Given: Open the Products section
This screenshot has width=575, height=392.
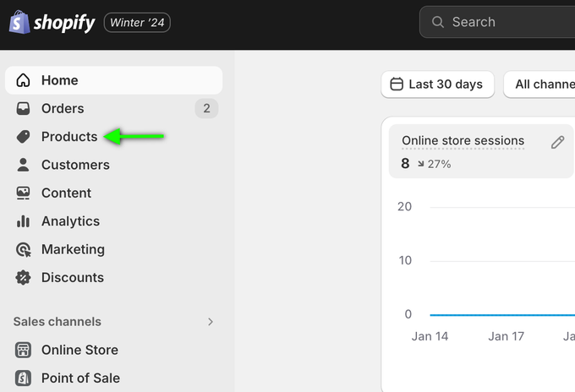Looking at the screenshot, I should coord(69,137).
